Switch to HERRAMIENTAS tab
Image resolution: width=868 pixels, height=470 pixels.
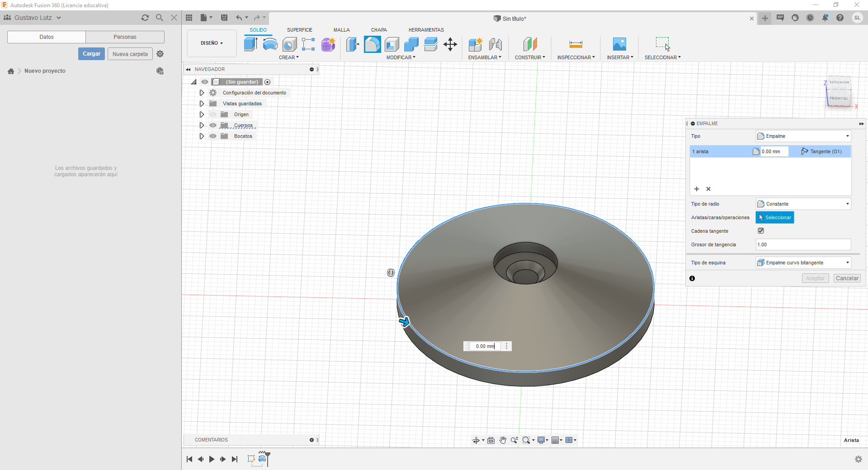426,30
